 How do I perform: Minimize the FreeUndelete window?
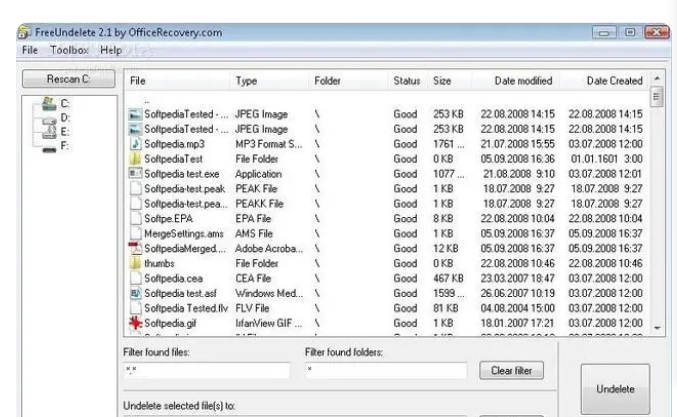coord(604,32)
